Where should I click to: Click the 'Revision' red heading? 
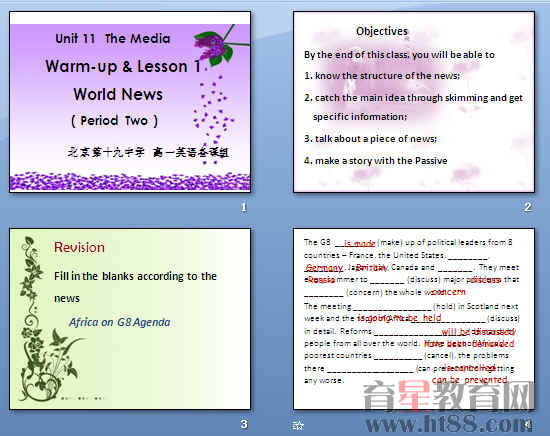pyautogui.click(x=79, y=248)
